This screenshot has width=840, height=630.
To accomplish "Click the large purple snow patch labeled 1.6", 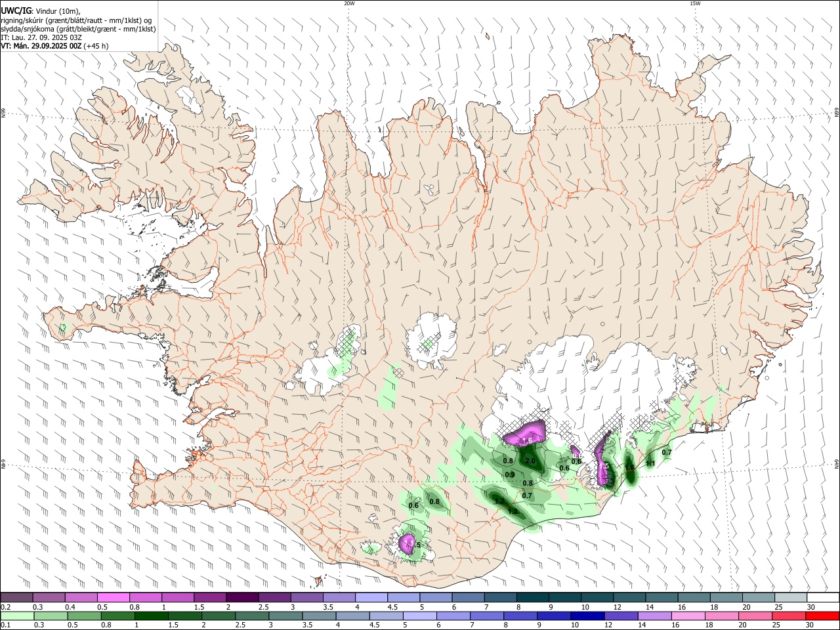I will tap(525, 433).
